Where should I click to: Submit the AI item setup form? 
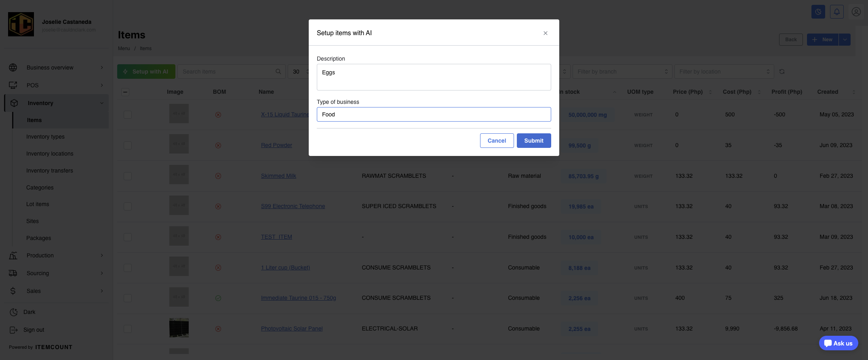tap(534, 141)
